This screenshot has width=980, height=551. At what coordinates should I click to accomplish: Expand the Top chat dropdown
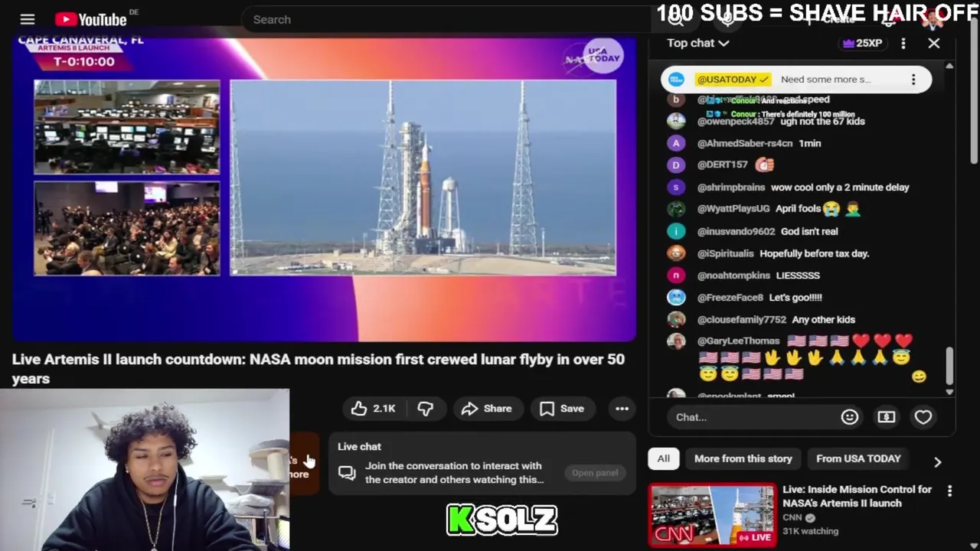pos(697,43)
